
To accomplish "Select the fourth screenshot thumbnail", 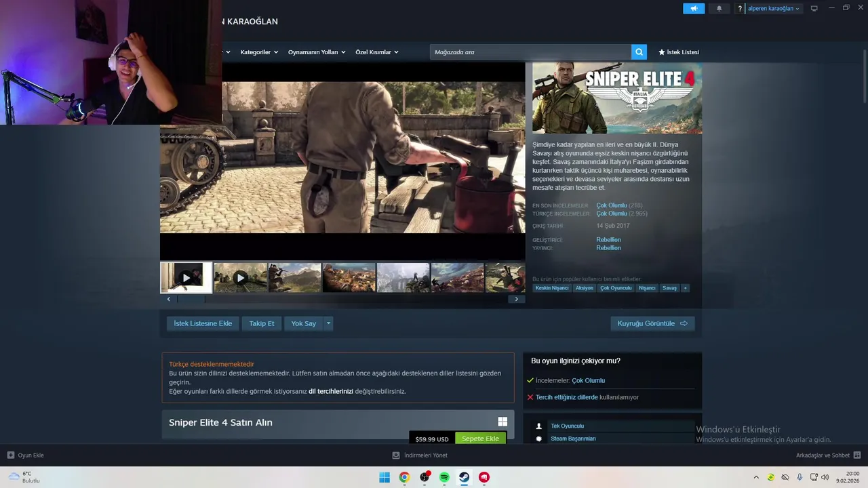I will (349, 278).
